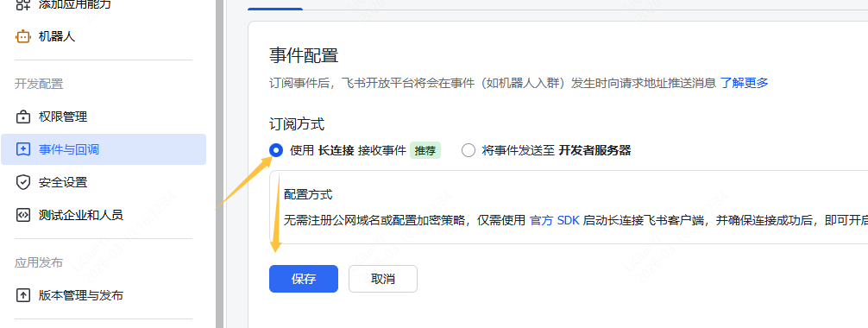The width and height of the screenshot is (868, 328).
Task: Click the 开发配置 section header
Action: (39, 84)
